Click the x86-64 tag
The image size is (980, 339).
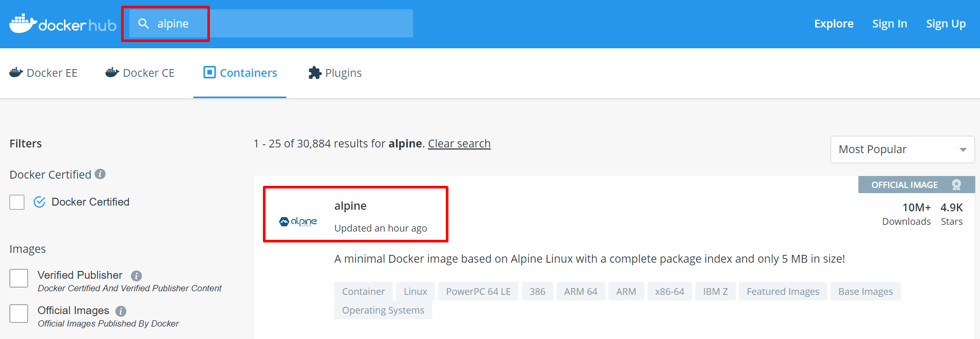[670, 291]
